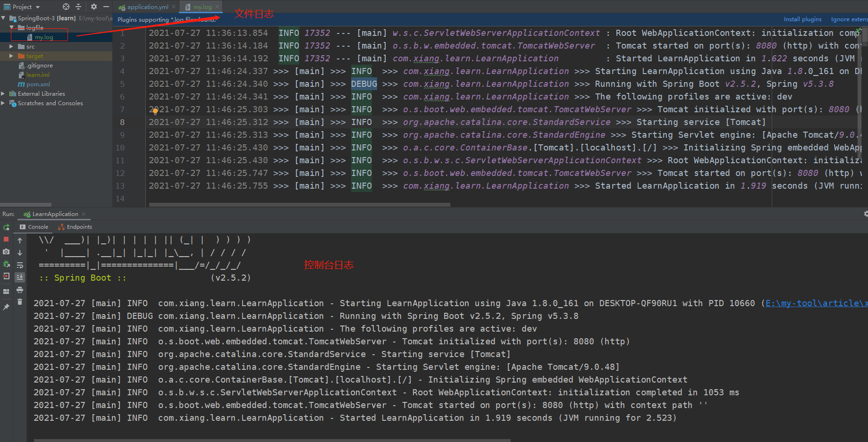Open the E:\my-tool\article path link in console
This screenshot has height=442, width=868.
(816, 303)
